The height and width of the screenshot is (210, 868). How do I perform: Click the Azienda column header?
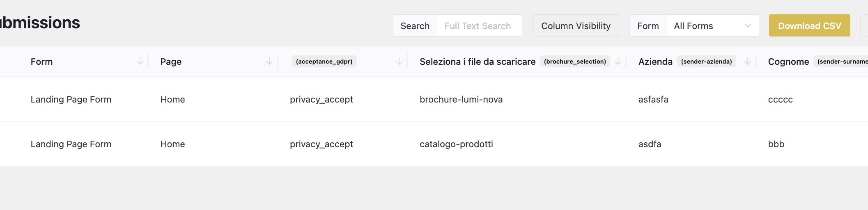click(655, 62)
